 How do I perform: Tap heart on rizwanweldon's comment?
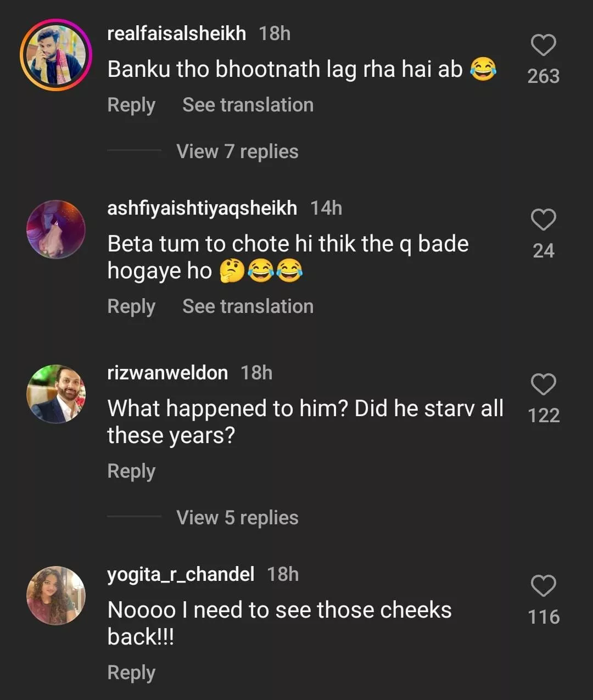pyautogui.click(x=543, y=384)
